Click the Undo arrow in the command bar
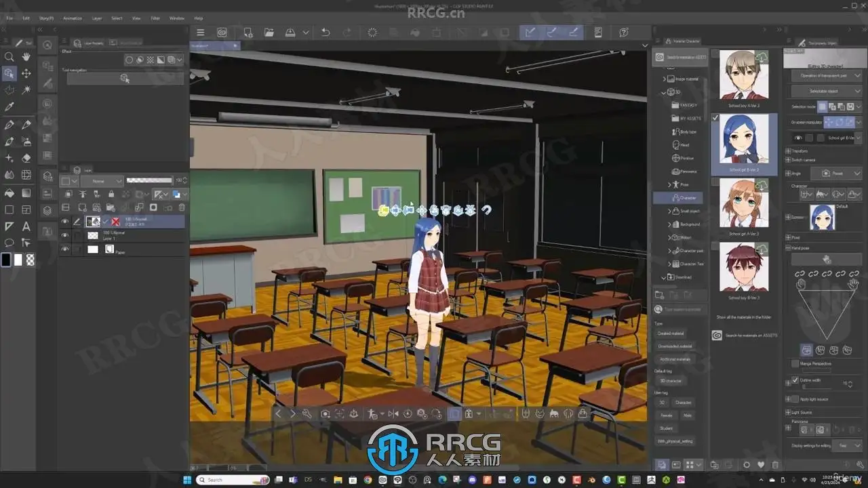Image resolution: width=868 pixels, height=488 pixels. pos(325,33)
